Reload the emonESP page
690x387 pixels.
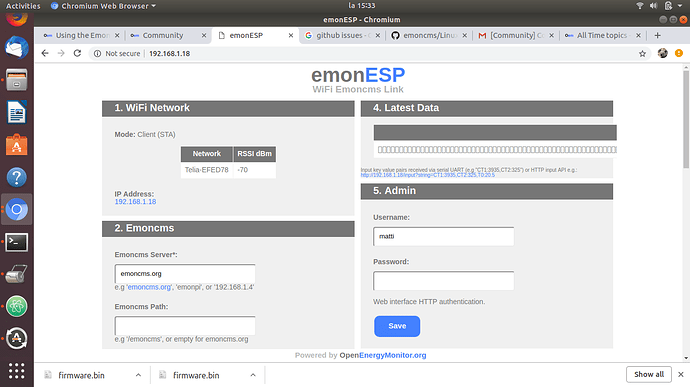click(x=77, y=53)
